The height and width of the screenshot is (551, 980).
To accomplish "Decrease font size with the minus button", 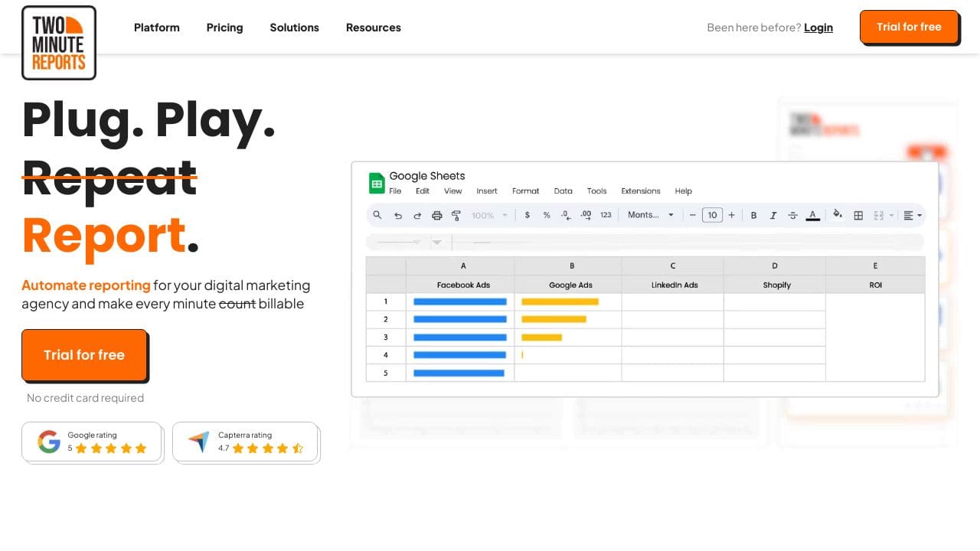I will [x=693, y=215].
